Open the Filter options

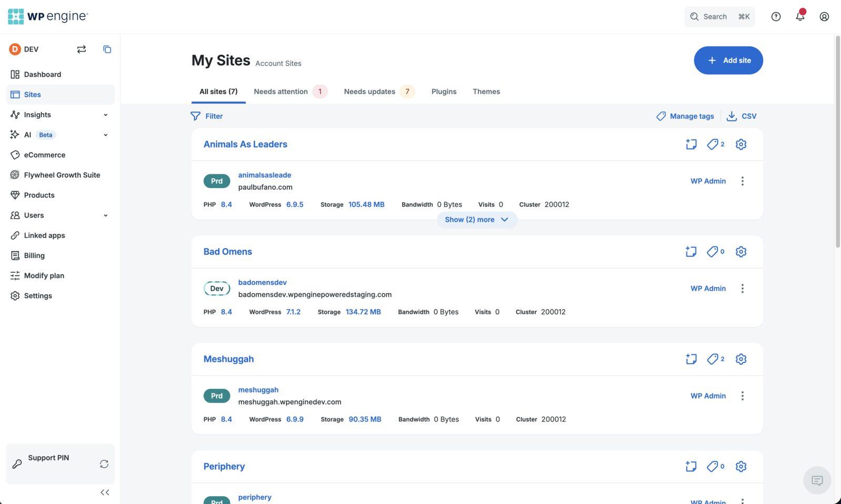(x=207, y=116)
